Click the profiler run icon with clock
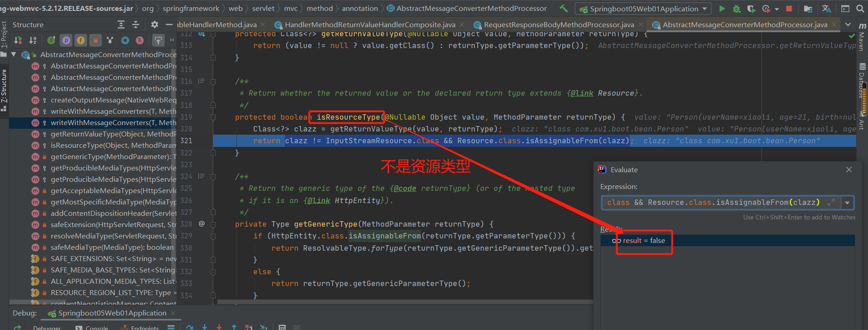This screenshot has width=868, height=330. click(x=766, y=9)
